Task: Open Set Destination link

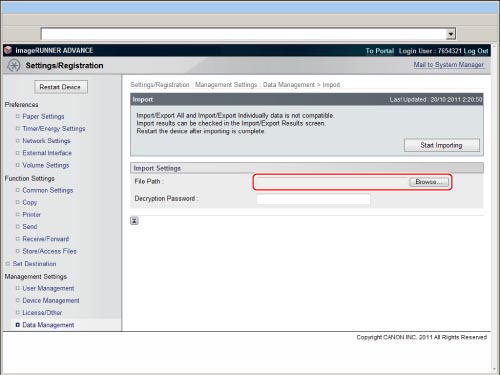Action: 34,264
